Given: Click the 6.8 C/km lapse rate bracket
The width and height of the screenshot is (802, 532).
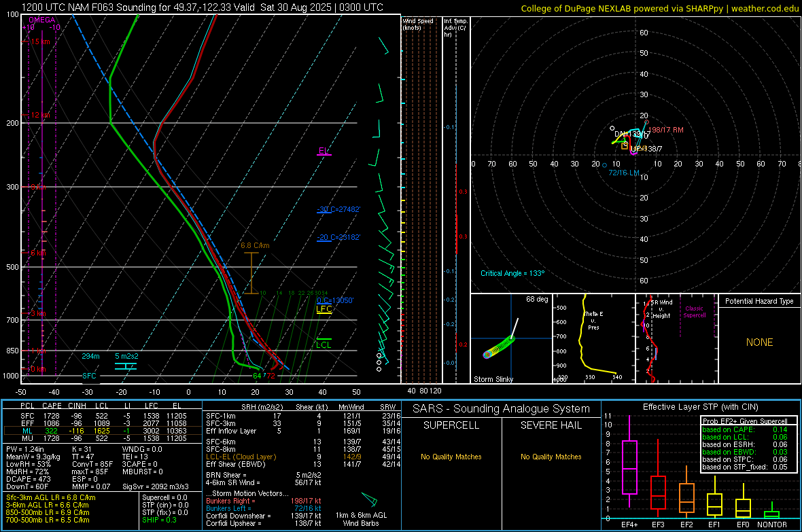Looking at the screenshot, I should click(251, 273).
